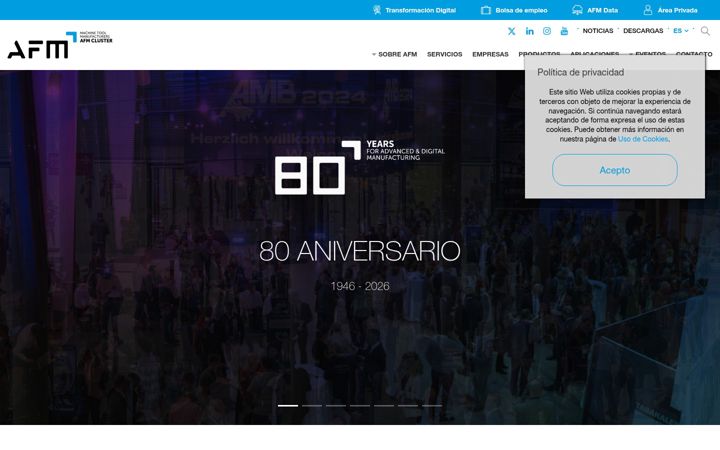Open the EMPRESAS menu item
The image size is (720, 450).
click(x=490, y=54)
